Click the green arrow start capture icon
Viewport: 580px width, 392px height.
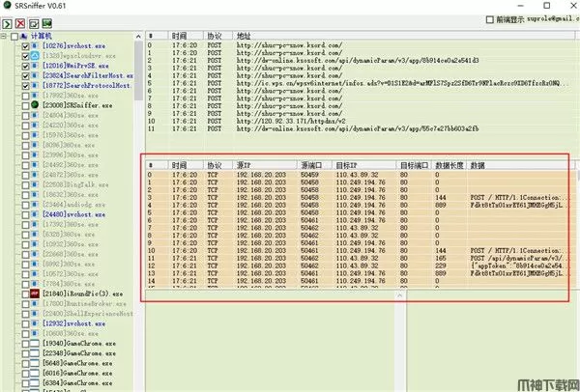pyautogui.click(x=9, y=22)
